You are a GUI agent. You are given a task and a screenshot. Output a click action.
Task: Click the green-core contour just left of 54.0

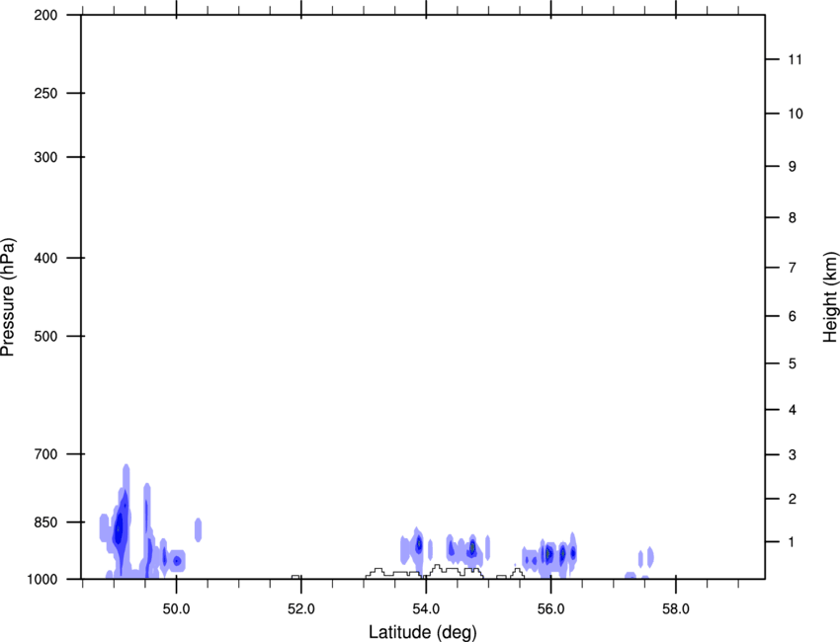tap(419, 545)
